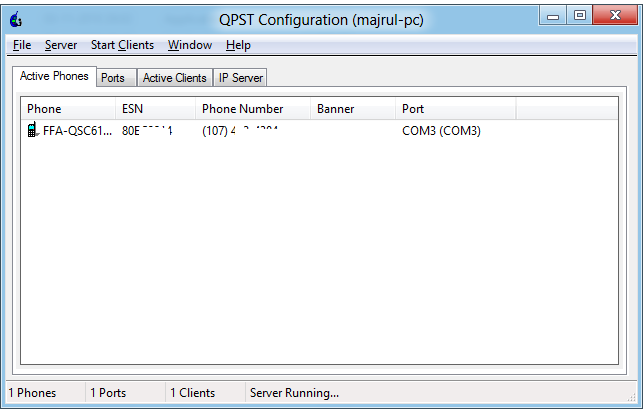Sort by the Phone column header

click(68, 109)
